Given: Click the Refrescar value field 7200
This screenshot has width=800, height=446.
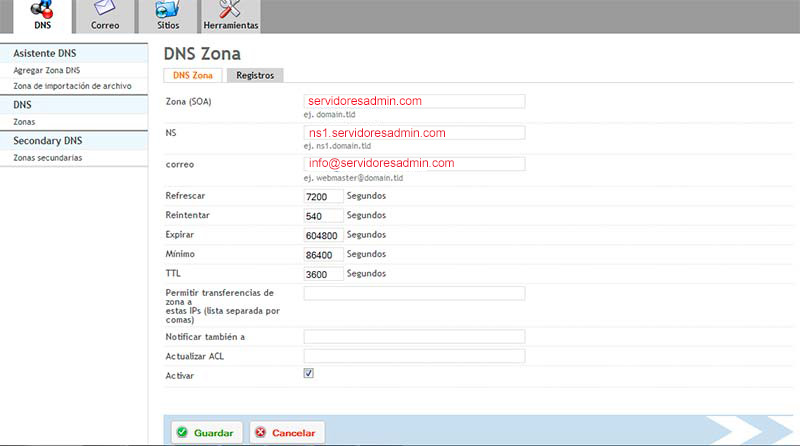Looking at the screenshot, I should pos(323,196).
